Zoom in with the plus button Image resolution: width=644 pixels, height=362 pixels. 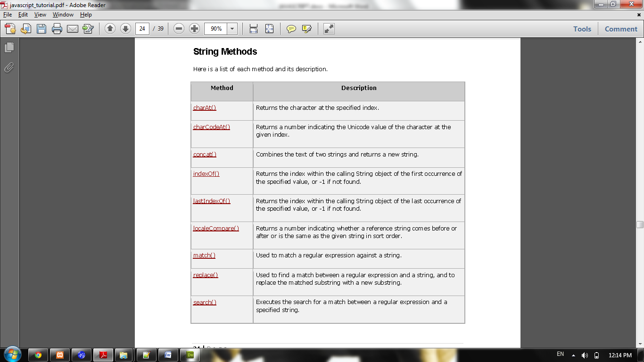(194, 29)
